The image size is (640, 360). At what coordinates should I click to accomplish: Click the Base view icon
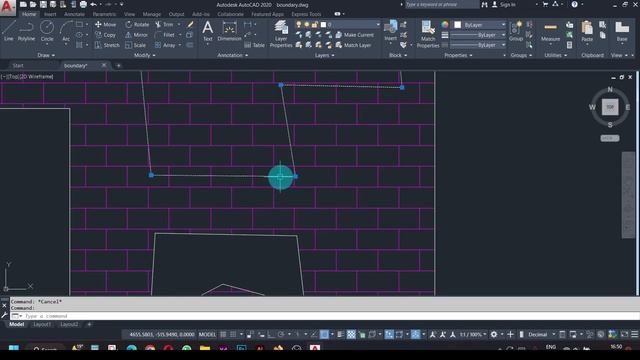point(622,31)
